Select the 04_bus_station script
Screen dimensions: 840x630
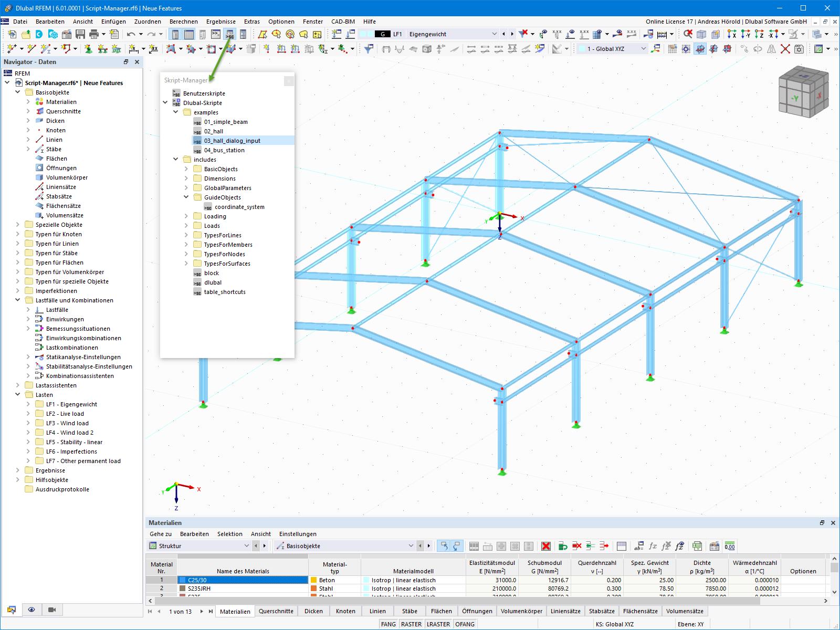pos(224,150)
